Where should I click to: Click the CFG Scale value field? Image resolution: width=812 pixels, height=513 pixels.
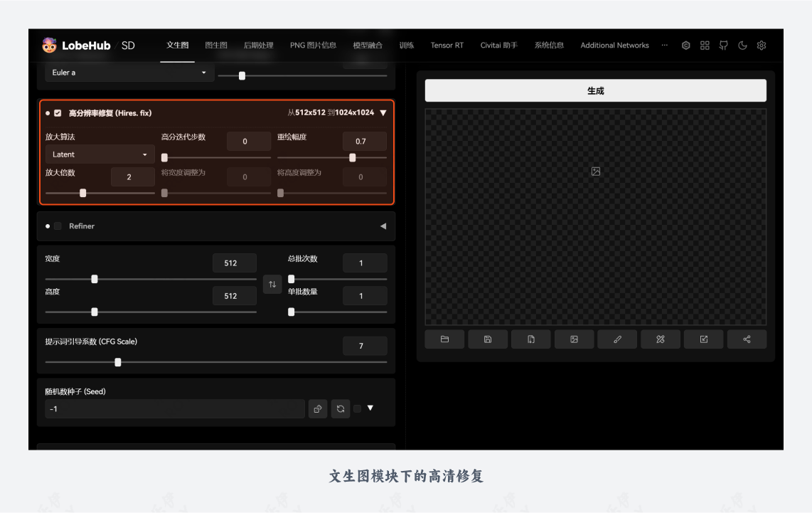365,346
